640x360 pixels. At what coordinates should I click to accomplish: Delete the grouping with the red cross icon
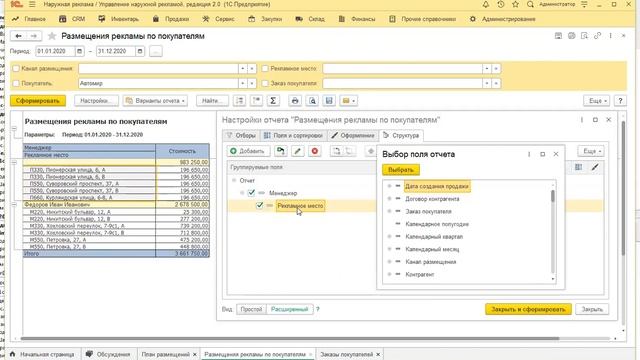tap(315, 151)
